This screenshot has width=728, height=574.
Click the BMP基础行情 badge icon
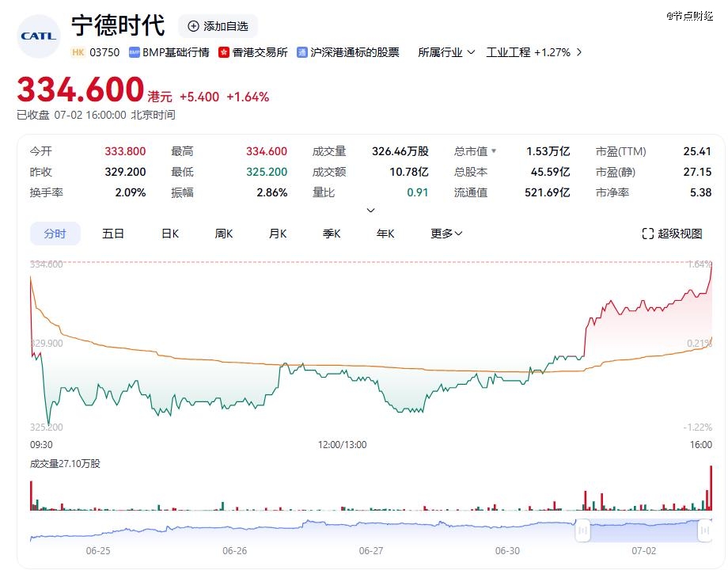click(x=135, y=52)
